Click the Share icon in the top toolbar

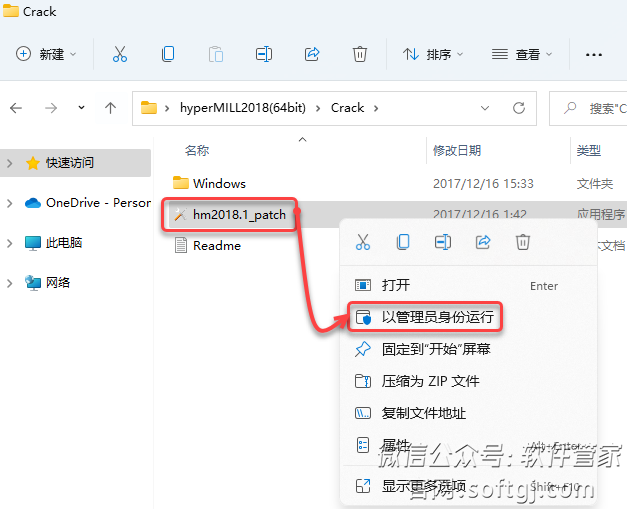312,54
